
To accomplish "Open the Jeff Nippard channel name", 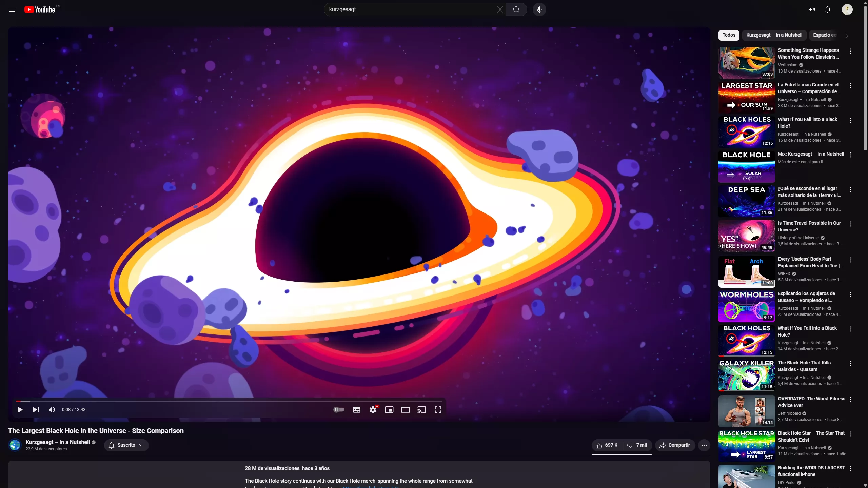I will coord(789,413).
